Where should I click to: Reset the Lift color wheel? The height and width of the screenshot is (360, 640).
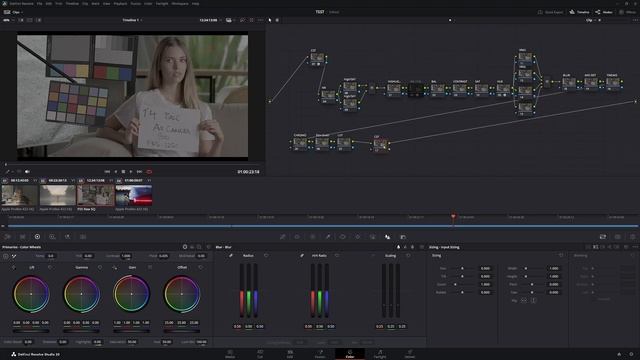pos(50,267)
